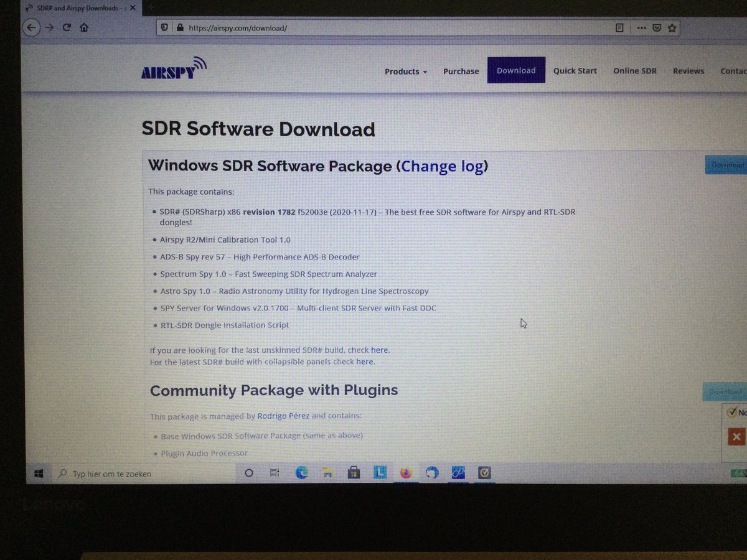Open the Purchase menu item

coord(461,72)
